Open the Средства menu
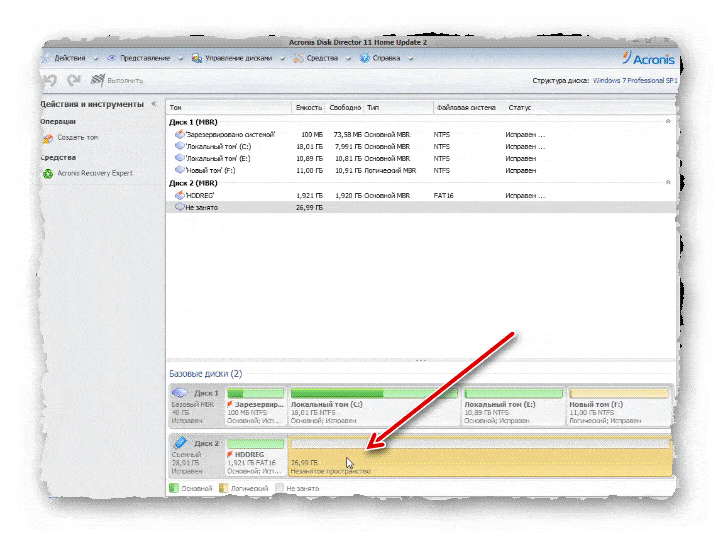Image resolution: width=718 pixels, height=535 pixels. [322, 58]
